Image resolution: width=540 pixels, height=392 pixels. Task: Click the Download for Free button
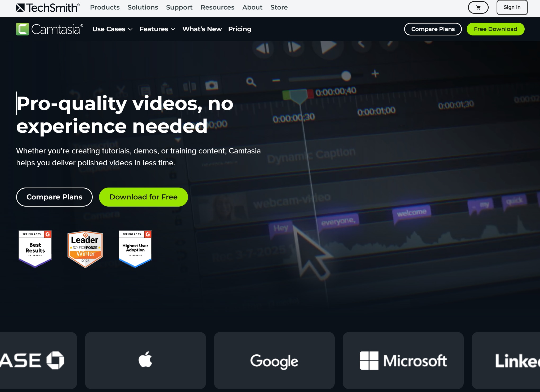[144, 197]
